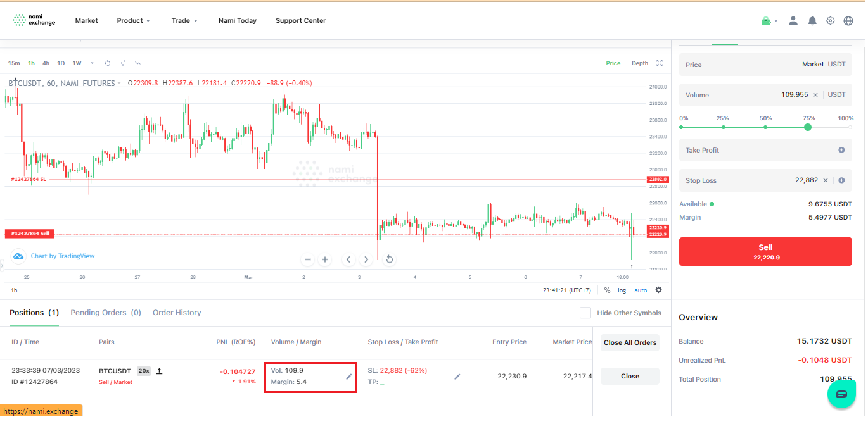Show the Price chart view
Image resolution: width=868 pixels, height=424 pixels.
click(613, 63)
